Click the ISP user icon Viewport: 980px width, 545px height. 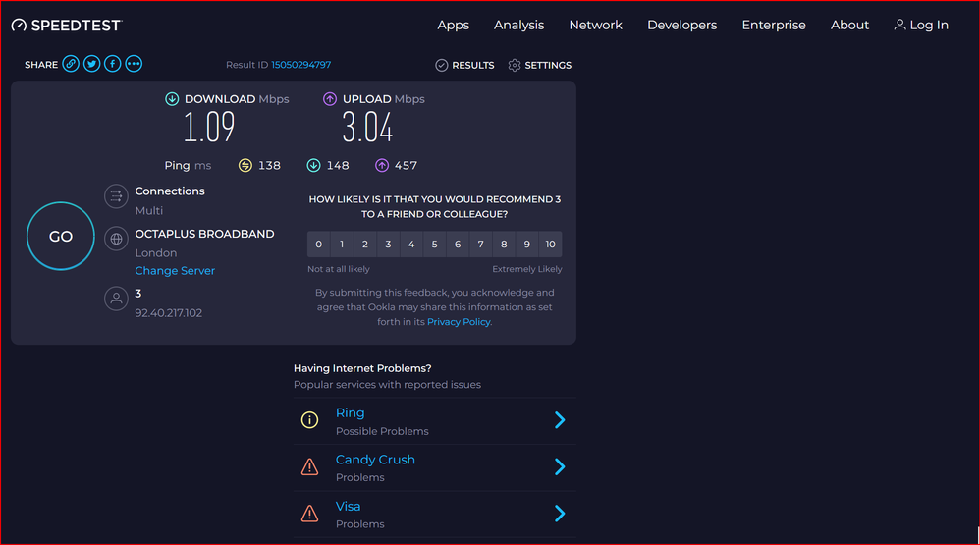[x=116, y=299]
